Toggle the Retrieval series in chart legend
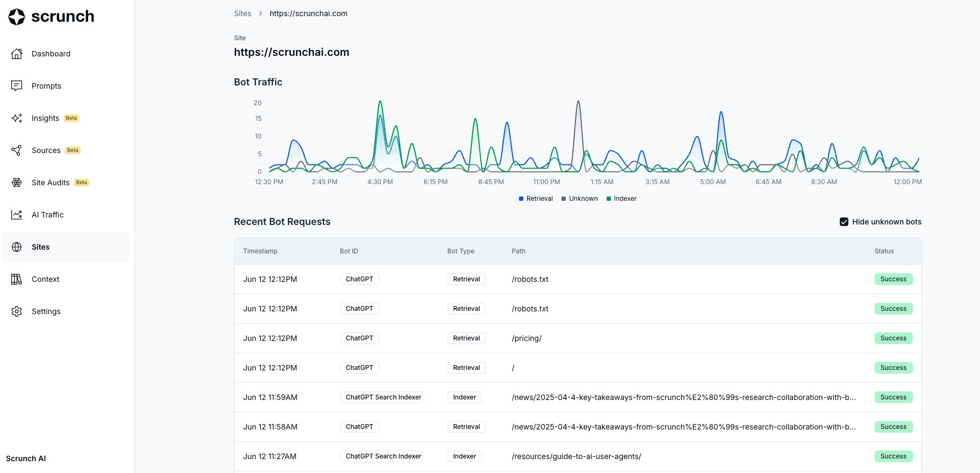980x473 pixels. [536, 199]
